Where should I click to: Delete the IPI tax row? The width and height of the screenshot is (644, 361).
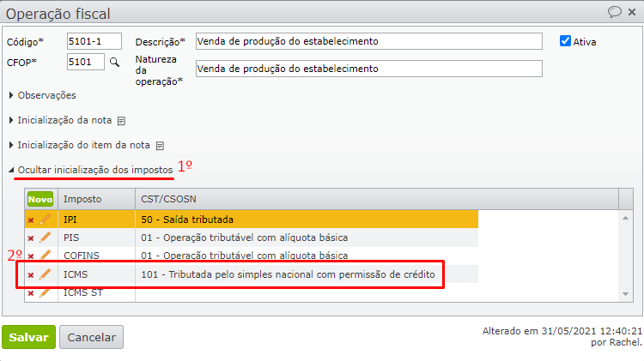(x=31, y=220)
